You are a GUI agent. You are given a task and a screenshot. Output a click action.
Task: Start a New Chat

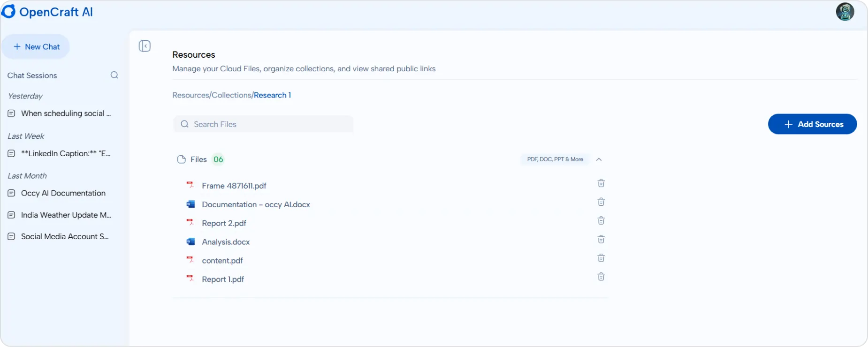[36, 47]
